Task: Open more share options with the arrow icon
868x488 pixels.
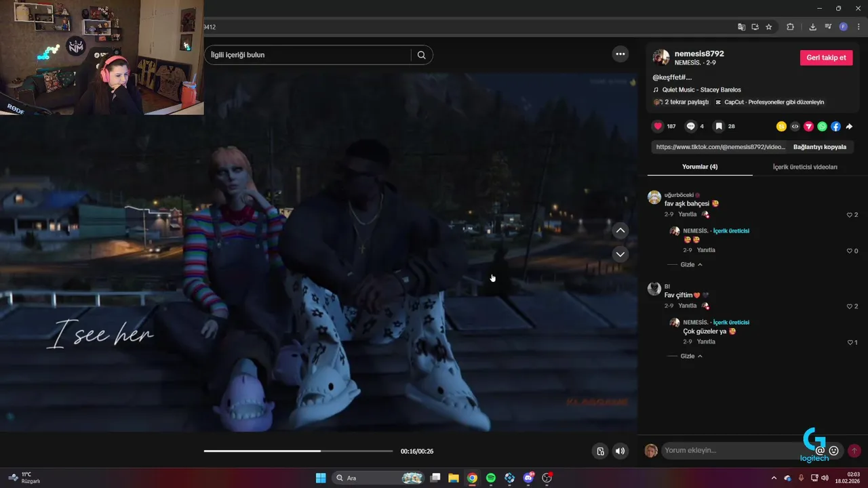Action: pos(849,126)
